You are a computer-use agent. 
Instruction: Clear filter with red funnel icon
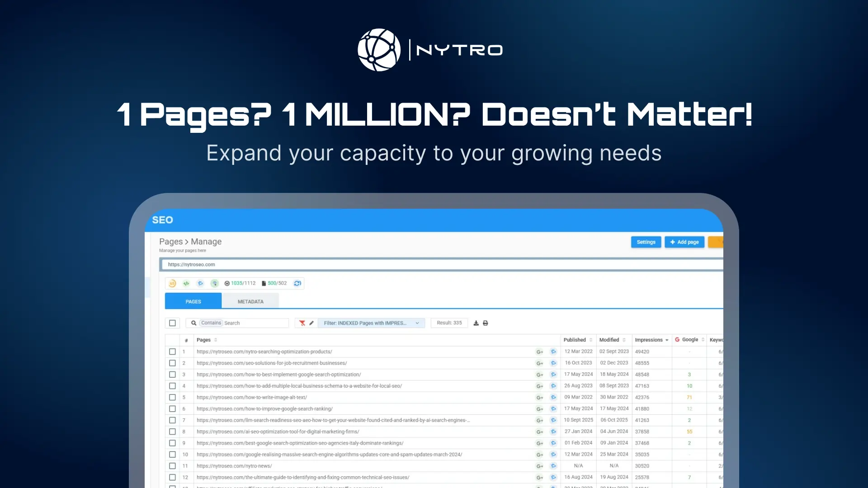302,323
